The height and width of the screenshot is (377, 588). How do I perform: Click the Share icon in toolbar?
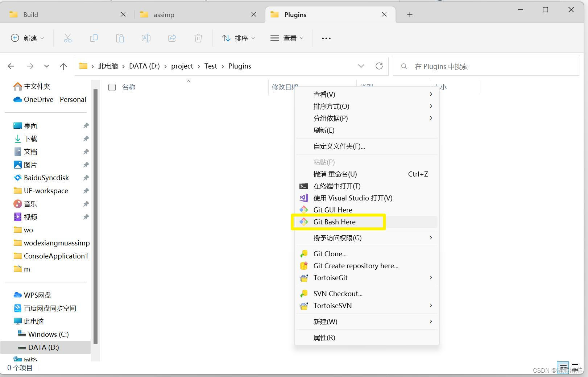172,38
